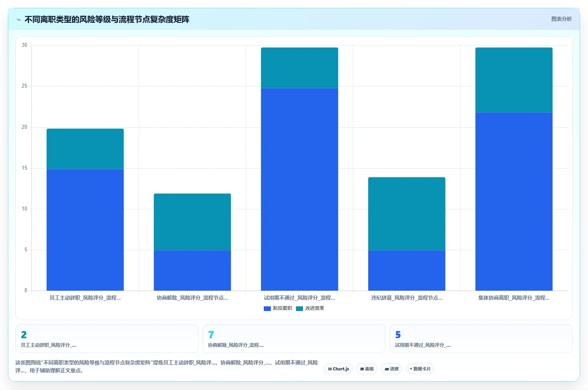Select the 数据卡片 pill tag
This screenshot has height=390, width=588.
coord(420,369)
